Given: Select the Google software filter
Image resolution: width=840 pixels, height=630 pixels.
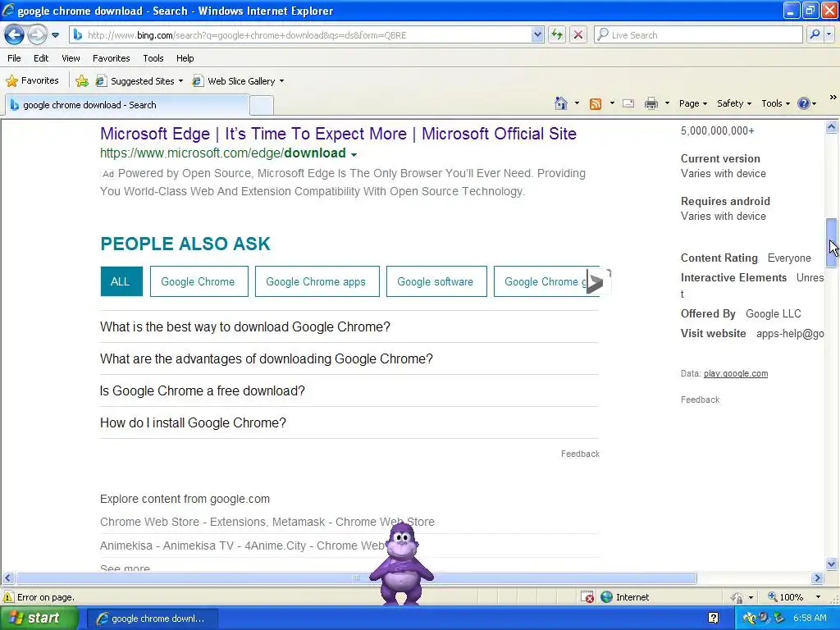Looking at the screenshot, I should pos(436,281).
